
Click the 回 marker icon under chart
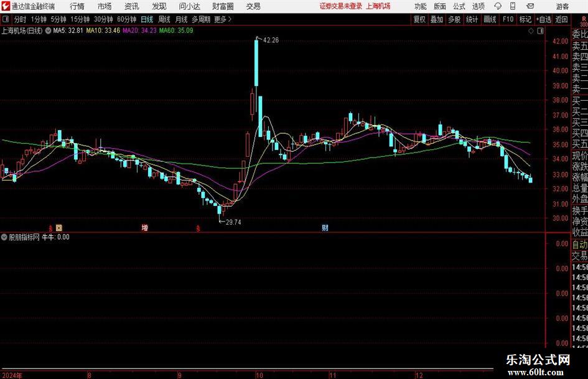click(x=59, y=227)
